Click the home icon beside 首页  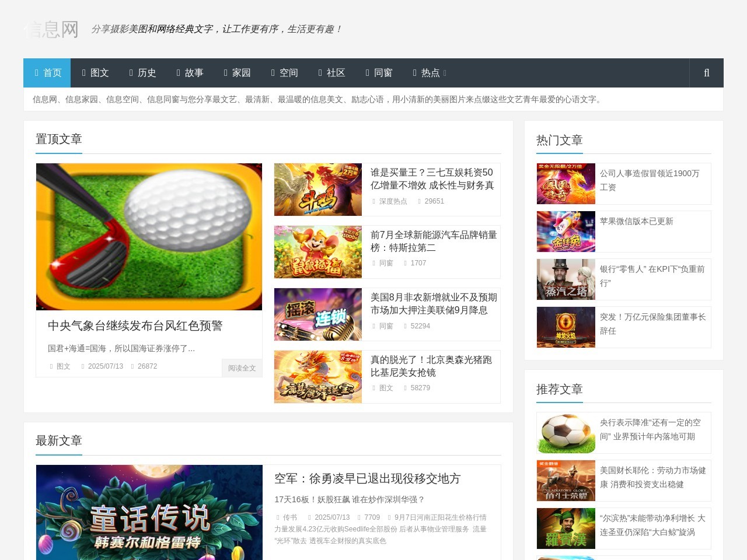[x=36, y=72]
